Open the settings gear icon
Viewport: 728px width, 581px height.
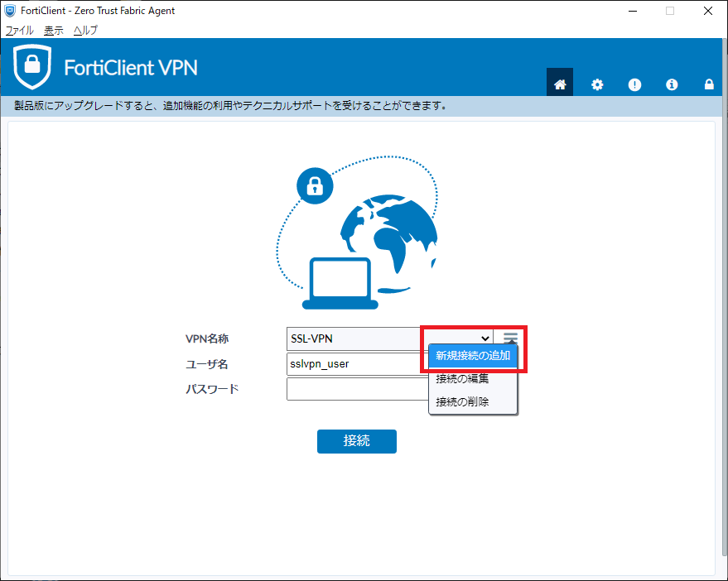pyautogui.click(x=597, y=84)
